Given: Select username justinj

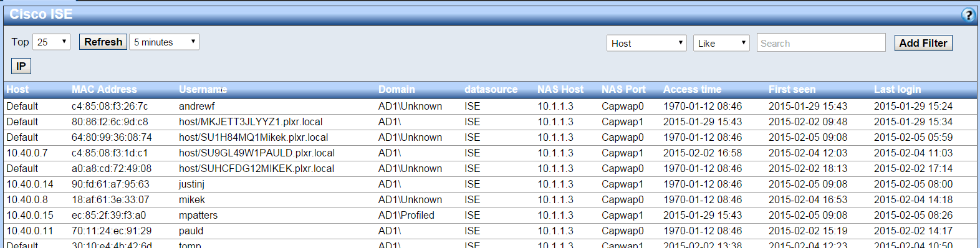Looking at the screenshot, I should click(x=191, y=184).
